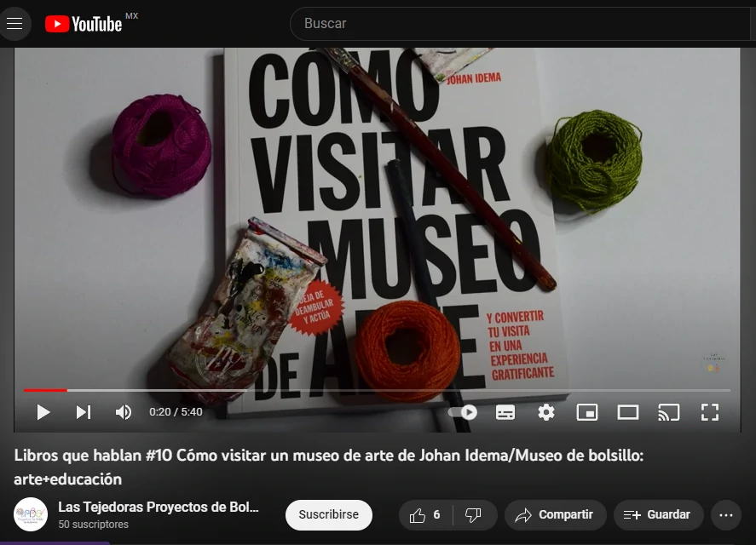This screenshot has height=545, width=756.
Task: Dislike the video
Action: tap(474, 514)
